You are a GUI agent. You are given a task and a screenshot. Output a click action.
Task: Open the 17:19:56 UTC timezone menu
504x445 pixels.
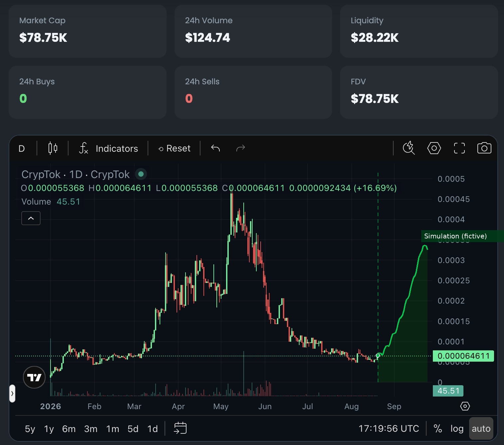click(x=389, y=429)
